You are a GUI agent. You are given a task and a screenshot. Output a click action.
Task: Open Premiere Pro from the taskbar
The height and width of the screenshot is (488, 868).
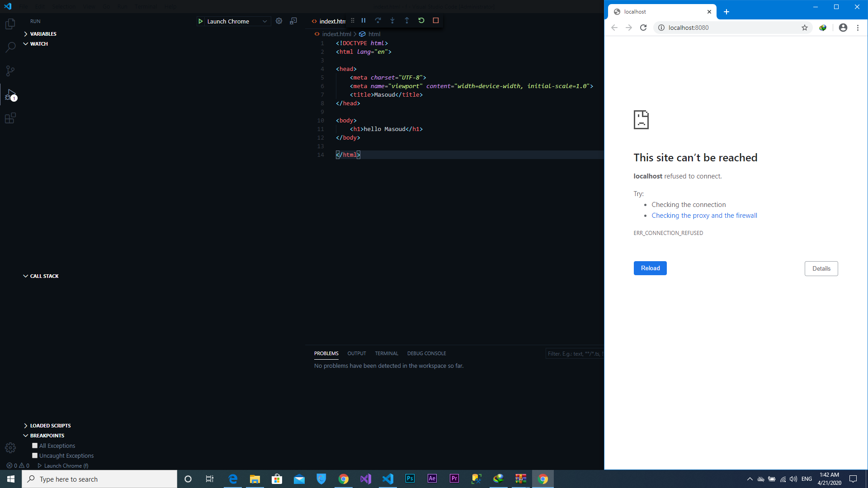[454, 479]
